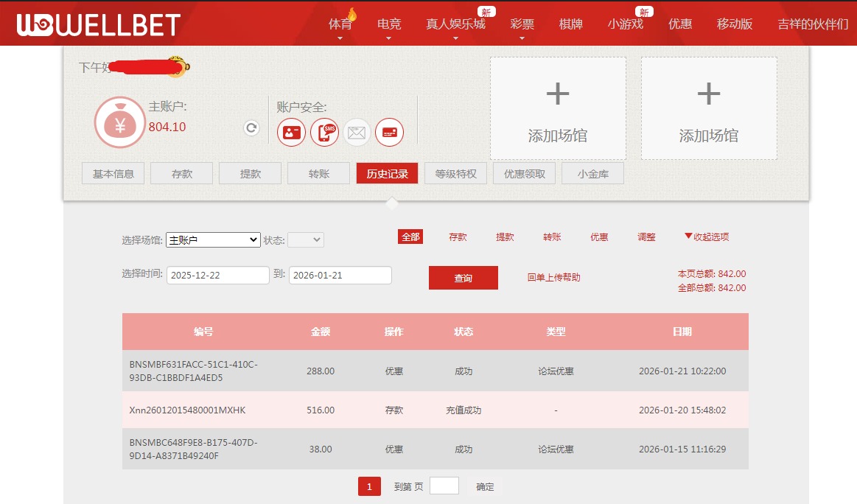Image resolution: width=857 pixels, height=504 pixels.
Task: Open the bank card security icon
Action: (x=389, y=133)
